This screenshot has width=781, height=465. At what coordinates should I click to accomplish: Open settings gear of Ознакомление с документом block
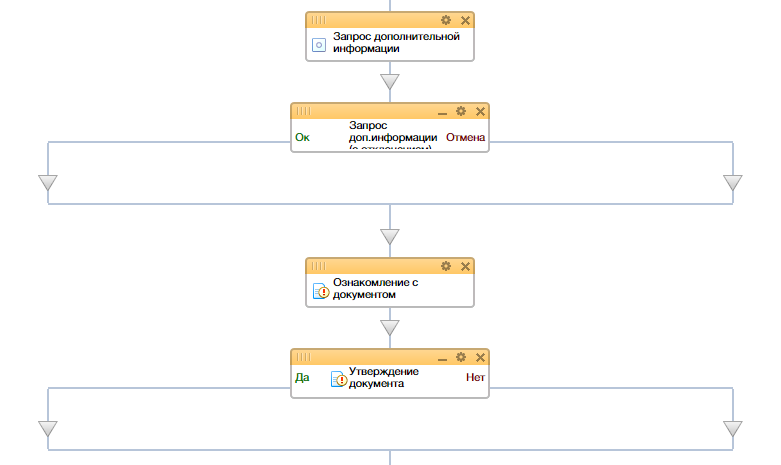(446, 266)
